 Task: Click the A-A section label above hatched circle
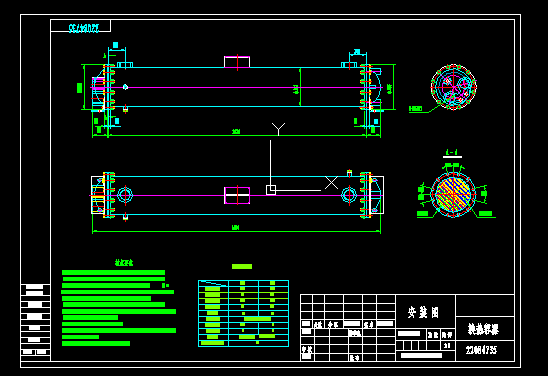452,153
